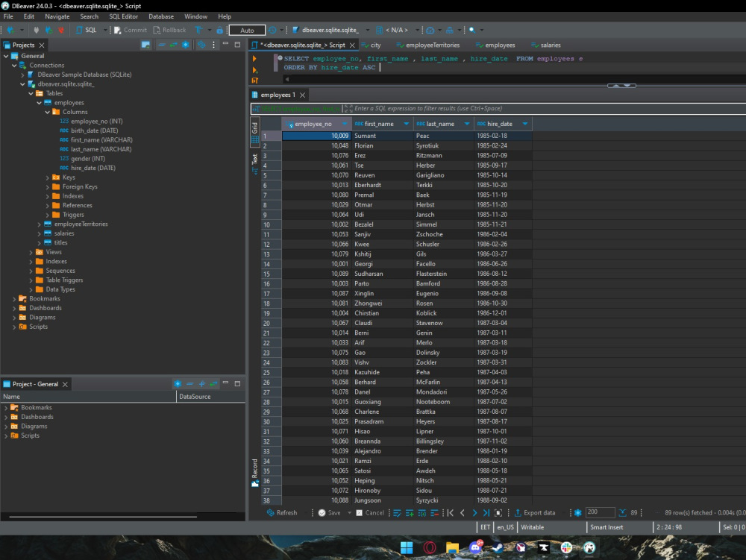The height and width of the screenshot is (560, 746).
Task: Open the employee_no column filter dropdown
Action: (345, 124)
